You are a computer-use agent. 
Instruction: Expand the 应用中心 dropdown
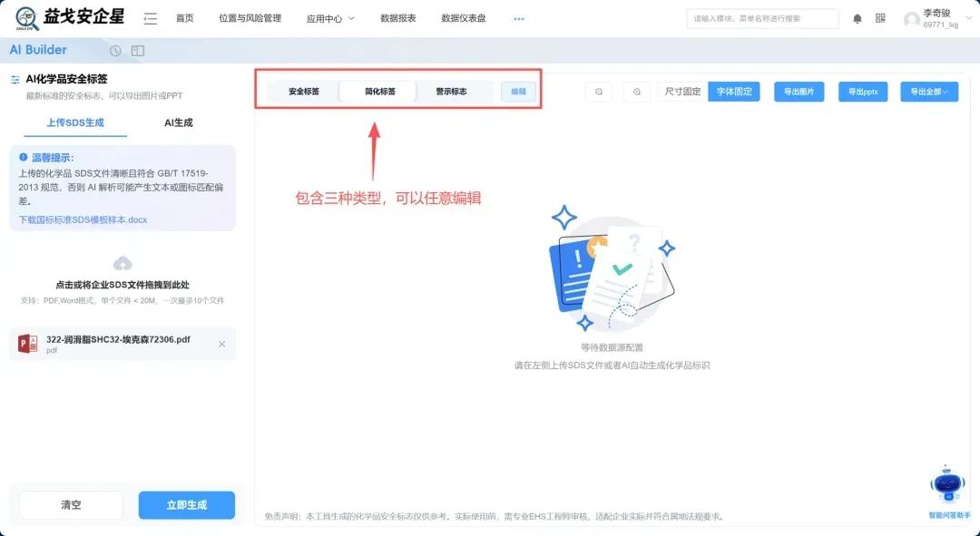(330, 19)
